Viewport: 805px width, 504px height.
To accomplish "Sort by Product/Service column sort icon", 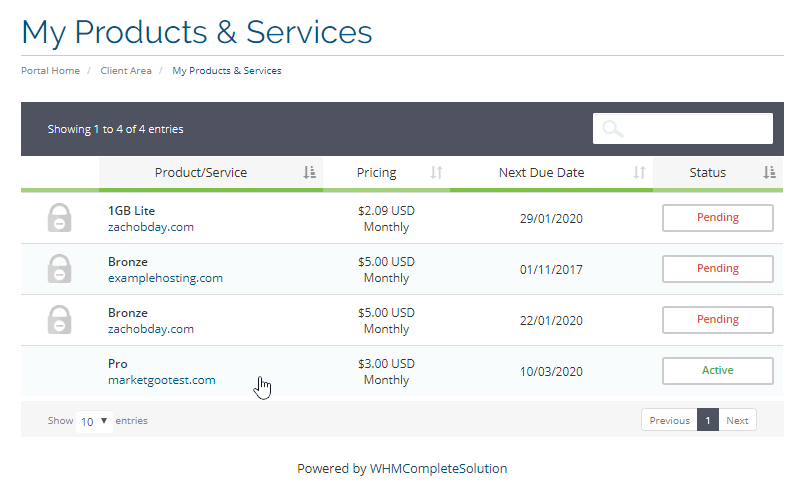I will [310, 173].
